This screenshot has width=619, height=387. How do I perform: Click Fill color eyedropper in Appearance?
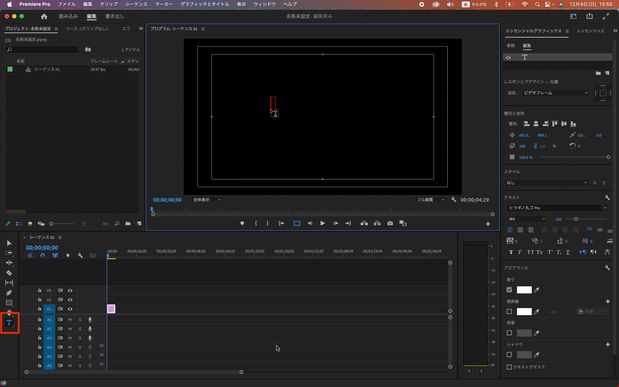pos(537,290)
